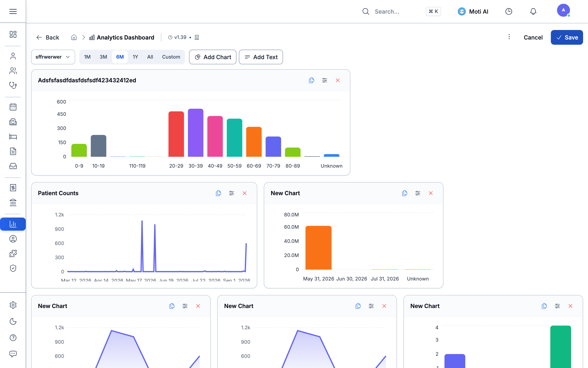Viewport: 588px width, 368px height.
Task: Click the Analytics Dashboard breadcrumb
Action: coord(122,37)
